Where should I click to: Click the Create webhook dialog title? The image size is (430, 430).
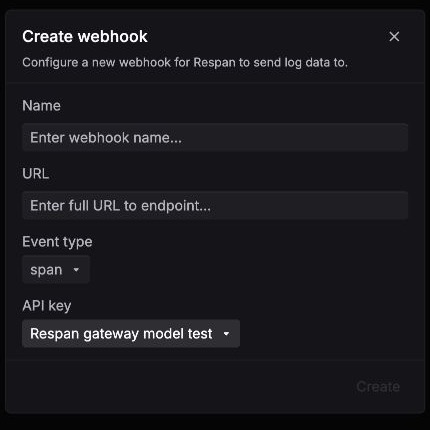(85, 36)
